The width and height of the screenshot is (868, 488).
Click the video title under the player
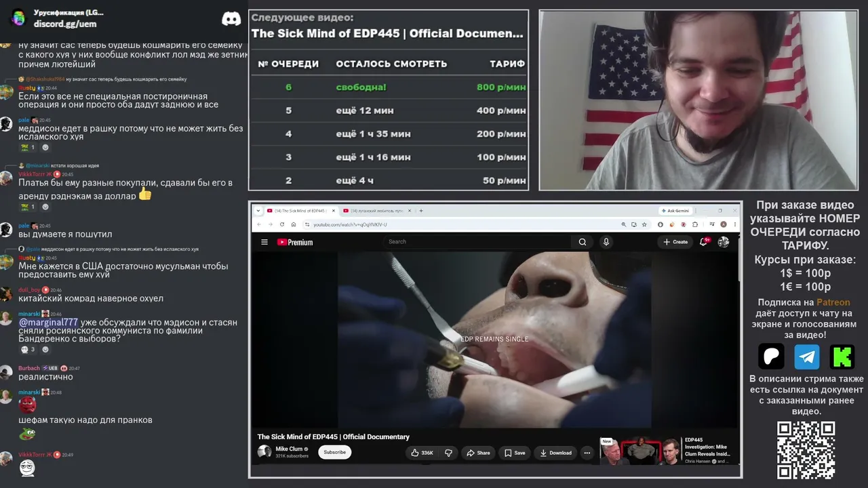click(x=333, y=436)
